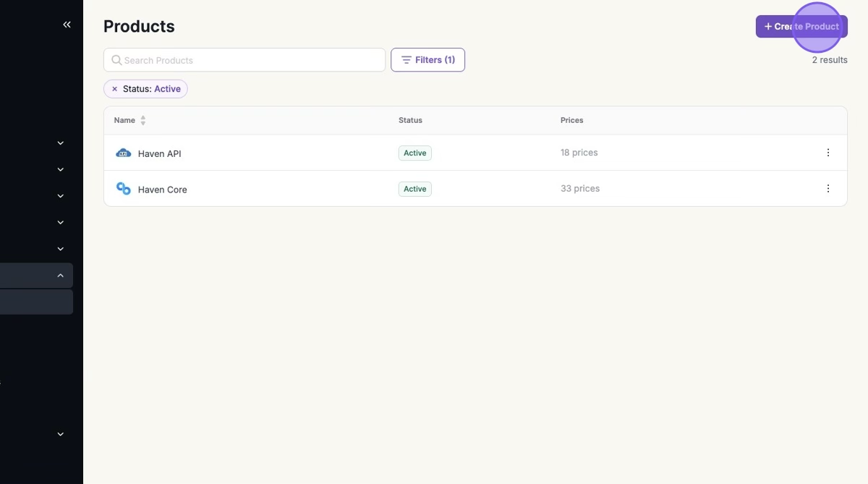Screen dimensions: 868x484
Task: Expand the bottom-most sidebar section chevron
Action: (x=61, y=434)
